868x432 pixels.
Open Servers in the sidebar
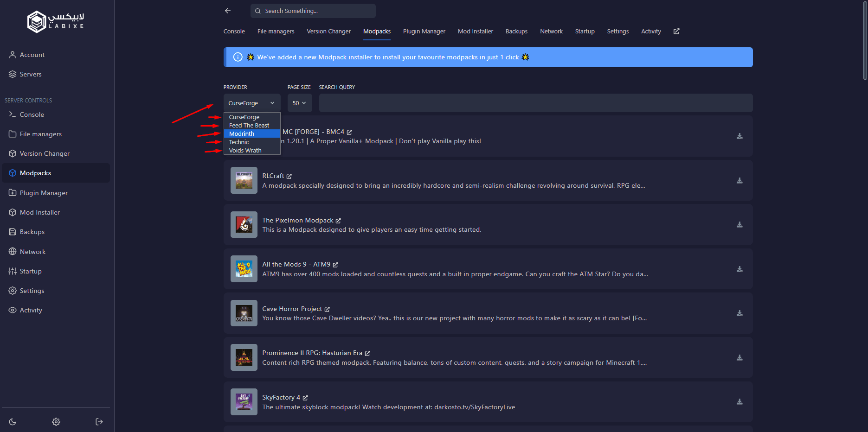[56, 74]
